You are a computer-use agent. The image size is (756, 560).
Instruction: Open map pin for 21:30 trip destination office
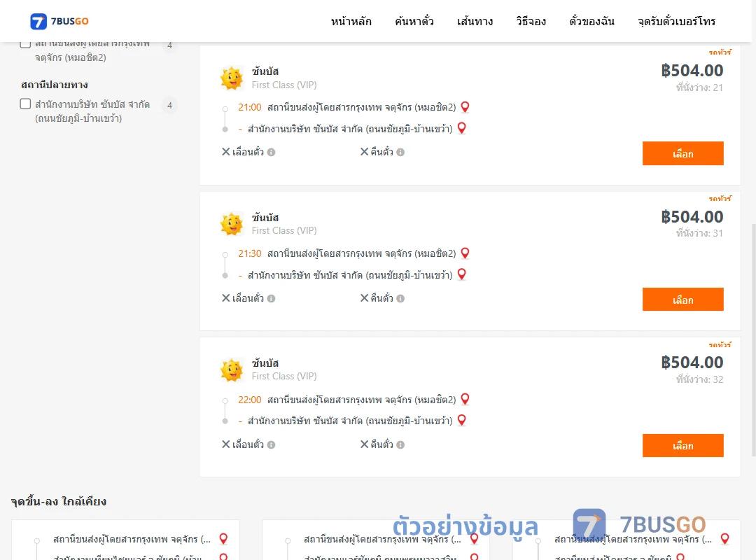tap(461, 274)
